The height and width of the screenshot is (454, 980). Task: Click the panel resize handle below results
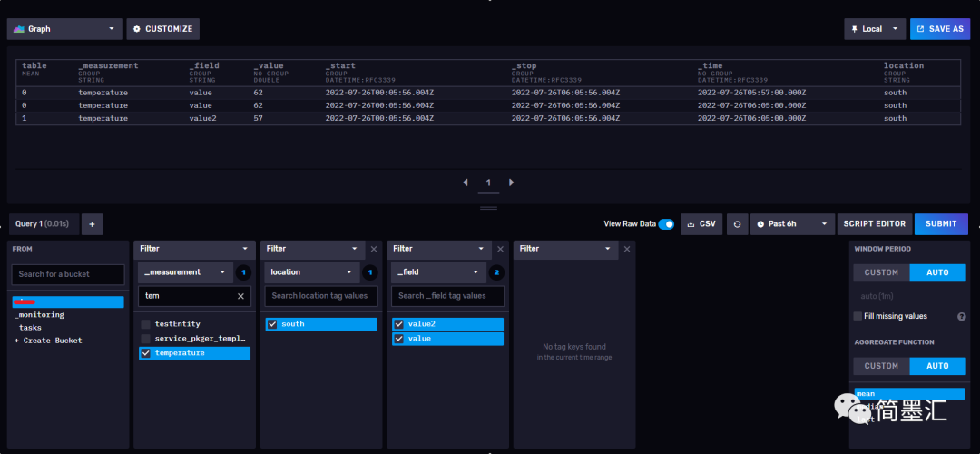(488, 208)
